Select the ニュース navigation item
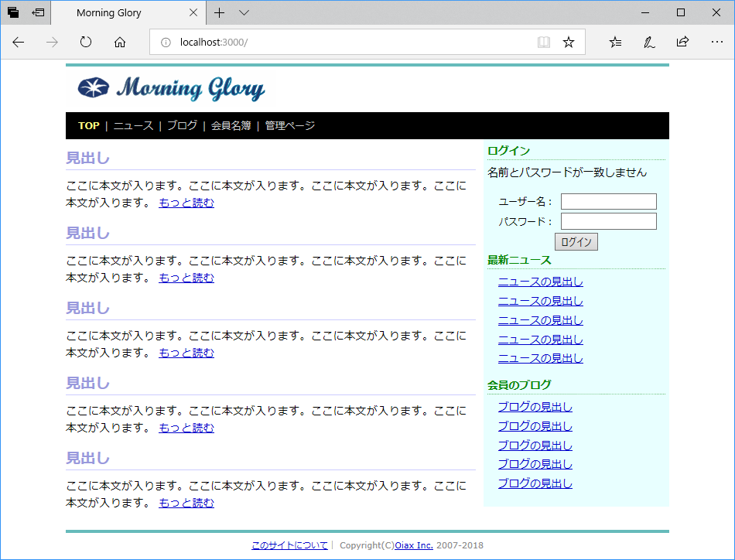This screenshot has width=735, height=560. 132,125
